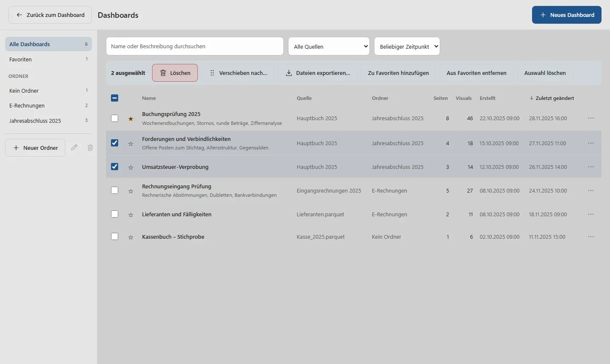Screen dimensions: 610x364
Task: Mark Umsatzsteuer-Verprobung as favorite
Action: pos(131,168)
